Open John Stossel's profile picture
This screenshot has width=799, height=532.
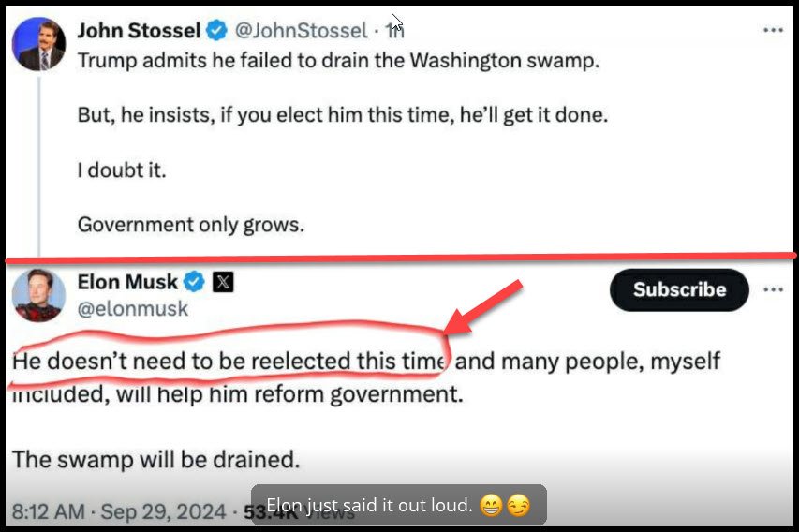coord(41,44)
